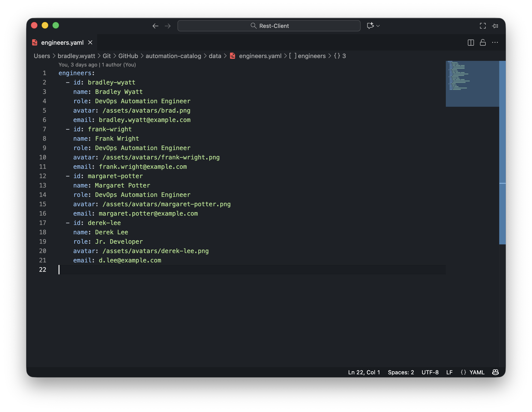The image size is (532, 412).
Task: Expand the Copilot chat dropdown chevron
Action: [x=378, y=26]
